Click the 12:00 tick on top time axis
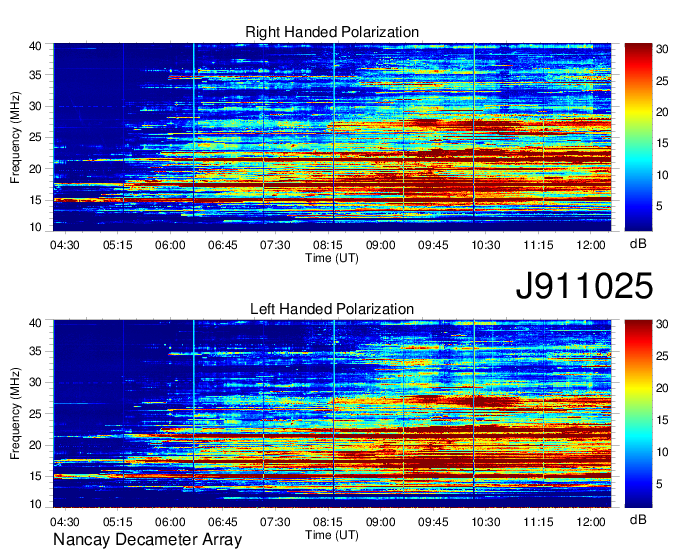 coord(591,245)
